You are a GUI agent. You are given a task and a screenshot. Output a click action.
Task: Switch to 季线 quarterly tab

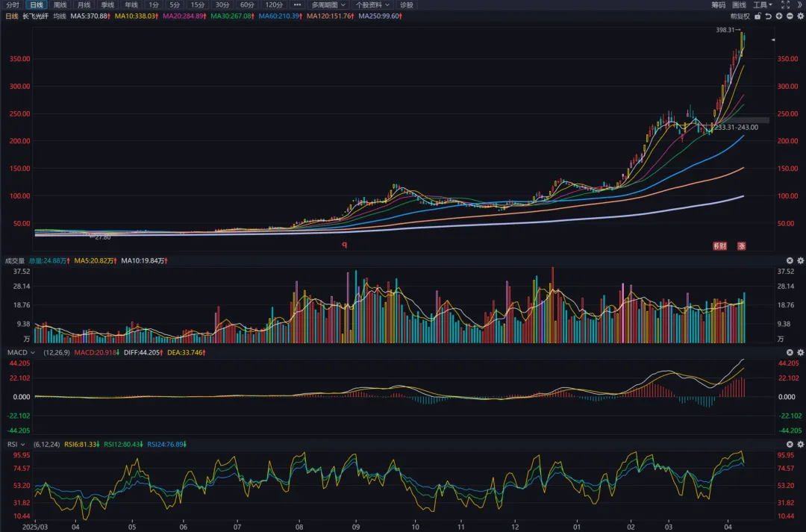click(x=107, y=4)
